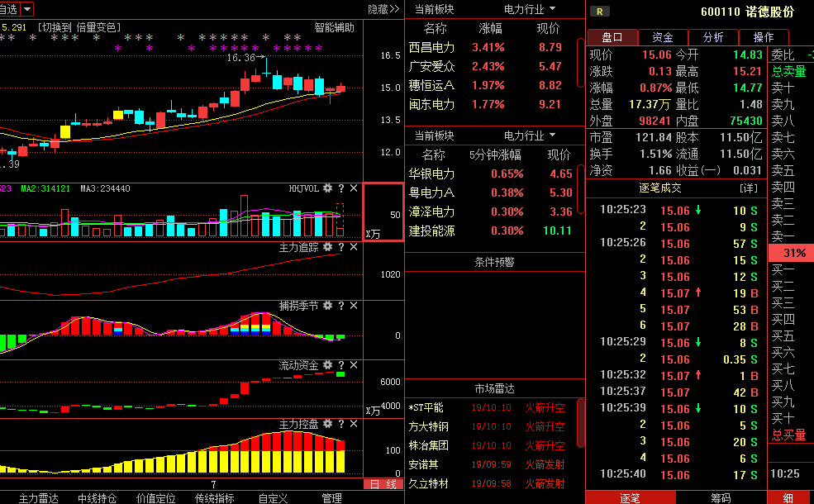Image resolution: width=814 pixels, height=504 pixels.
Task: Open trade details via [详] link
Action: (x=748, y=188)
